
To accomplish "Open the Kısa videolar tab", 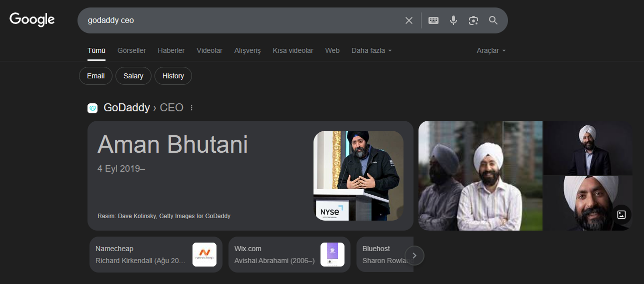I will (x=293, y=50).
